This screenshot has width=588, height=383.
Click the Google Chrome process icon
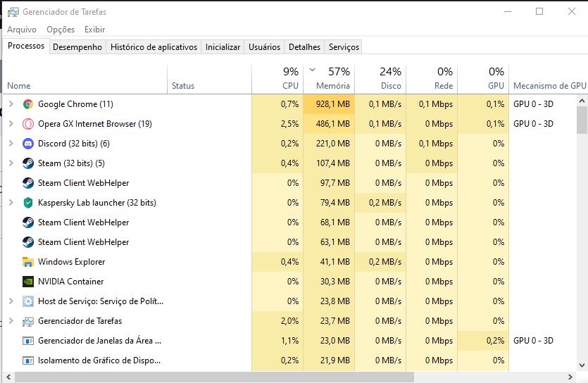point(27,104)
